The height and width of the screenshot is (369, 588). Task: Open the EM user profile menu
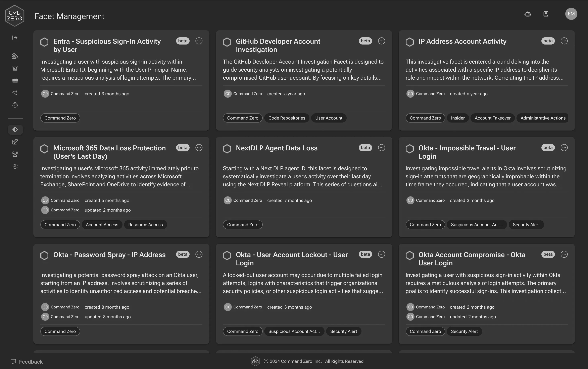pos(571,14)
